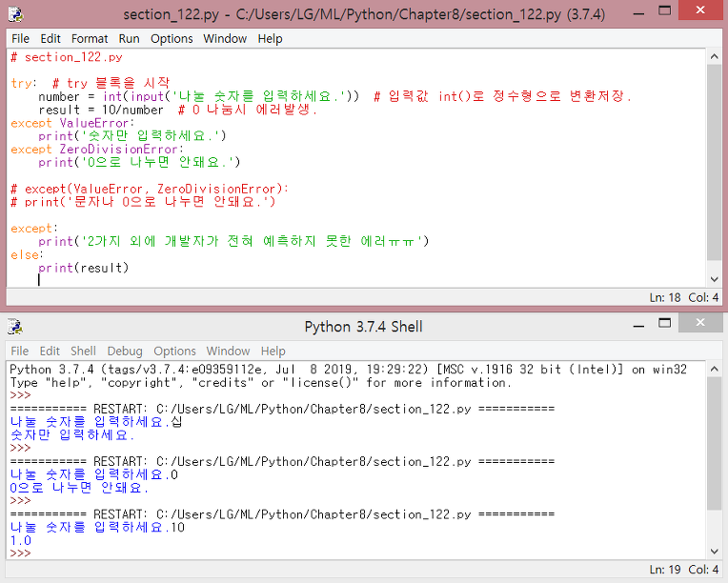Close the section_122.py editor window

[x=700, y=10]
